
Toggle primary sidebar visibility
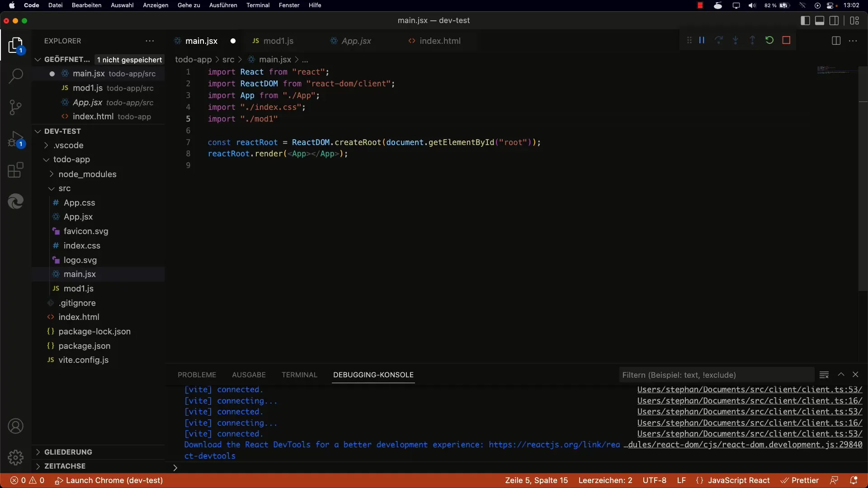(x=805, y=20)
